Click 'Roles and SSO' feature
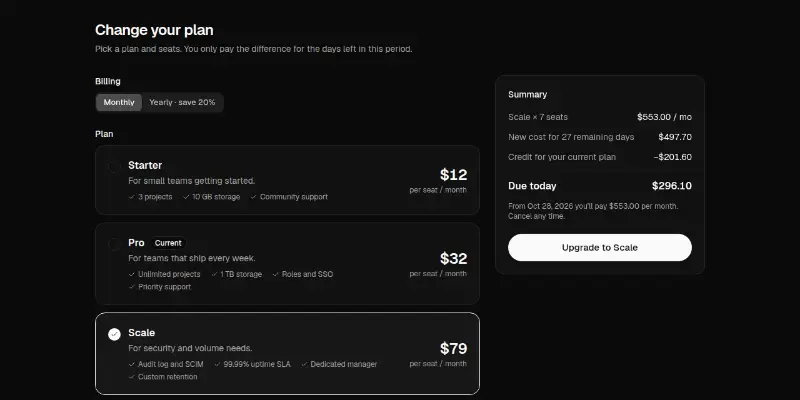The width and height of the screenshot is (800, 400). [303, 274]
